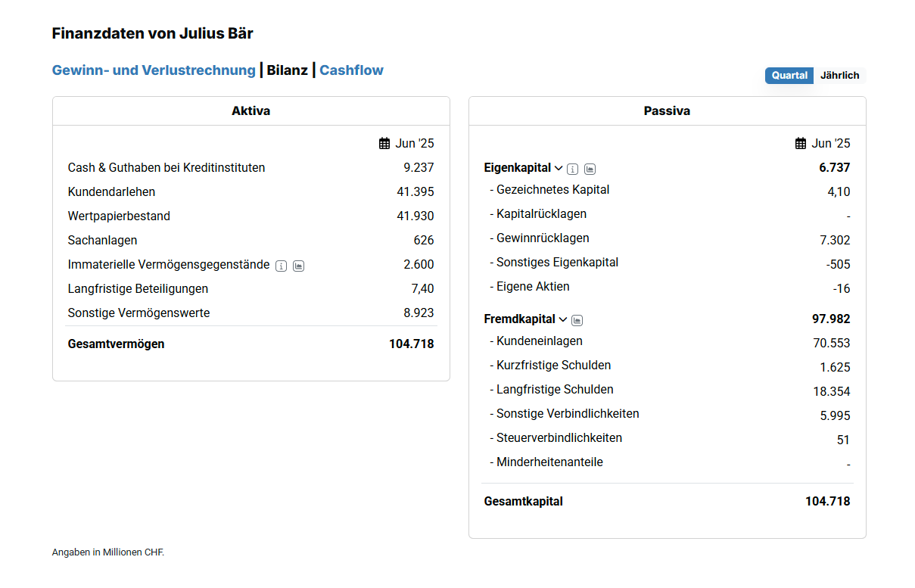The width and height of the screenshot is (915, 588).
Task: Click Jun '25 date in Aktiva panel
Action: [414, 144]
